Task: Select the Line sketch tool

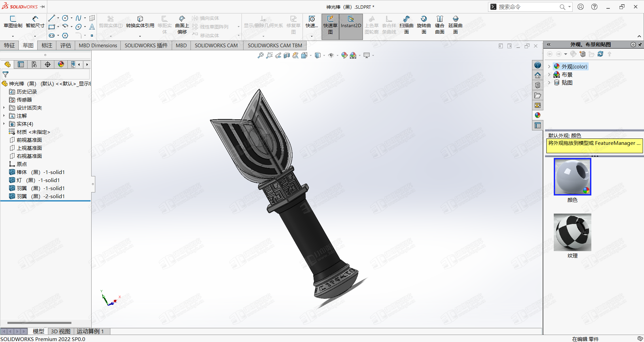Action: point(51,18)
